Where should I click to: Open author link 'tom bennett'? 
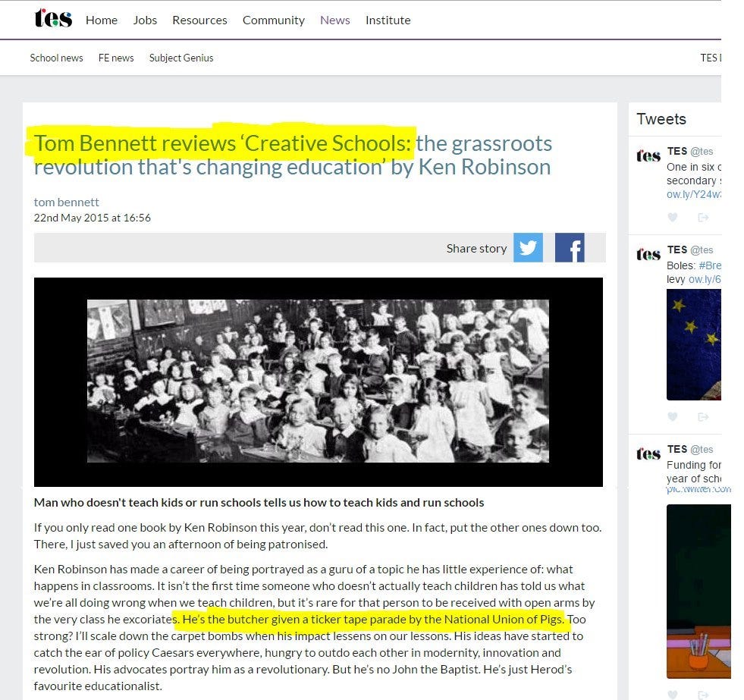67,202
